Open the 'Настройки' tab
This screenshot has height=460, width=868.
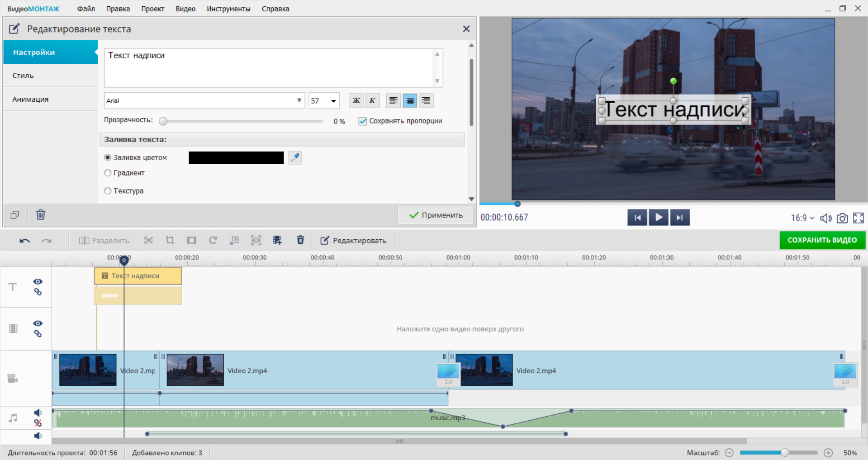50,52
